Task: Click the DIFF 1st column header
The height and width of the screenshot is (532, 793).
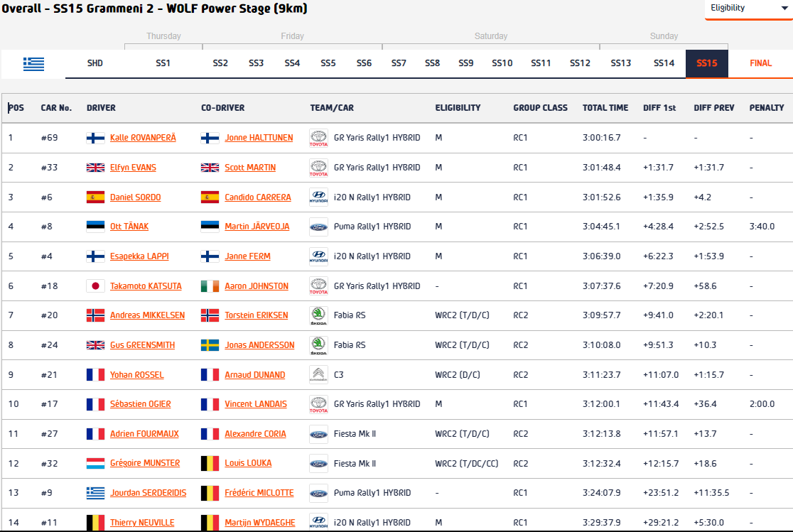Action: point(659,108)
